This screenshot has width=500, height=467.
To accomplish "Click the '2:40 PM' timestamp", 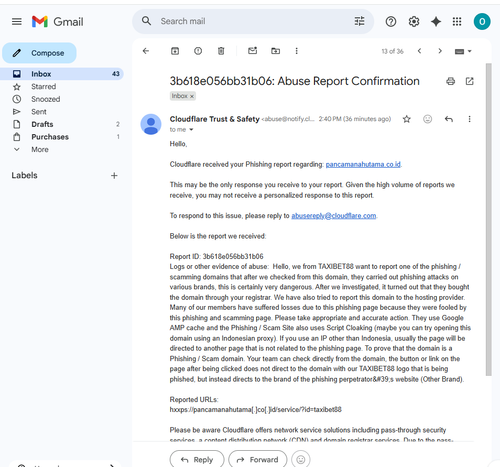I will (355, 119).
